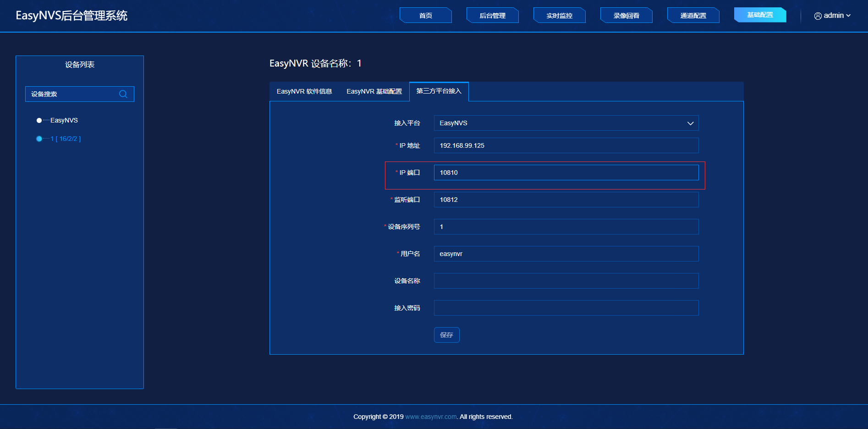This screenshot has width=868, height=429.
Task: Select EasyNVS node in device tree
Action: (64, 120)
